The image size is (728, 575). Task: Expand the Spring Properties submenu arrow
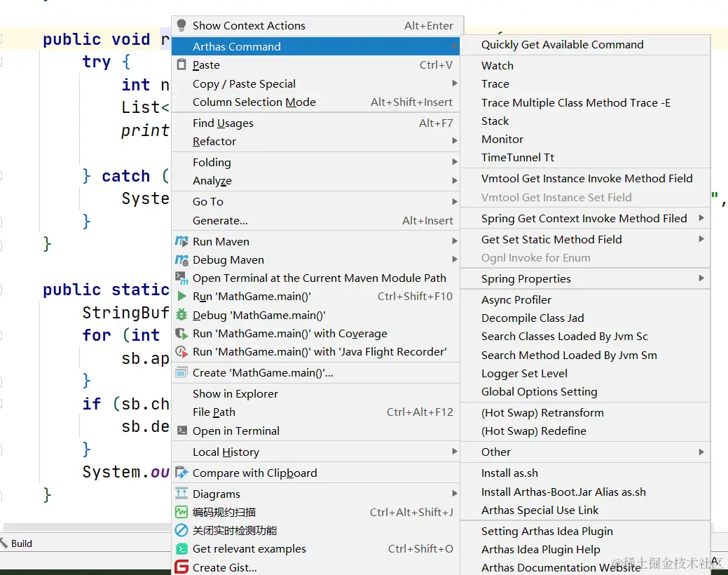tap(701, 278)
